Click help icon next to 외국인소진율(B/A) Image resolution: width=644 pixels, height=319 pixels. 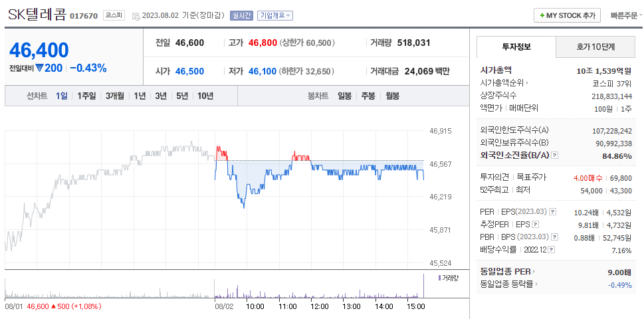(554, 156)
